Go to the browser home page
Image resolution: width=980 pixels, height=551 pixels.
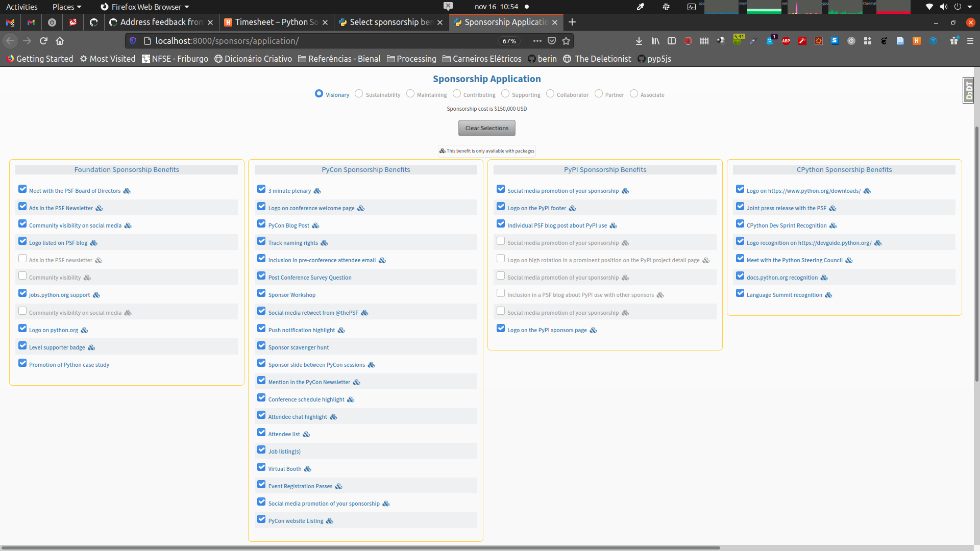60,41
